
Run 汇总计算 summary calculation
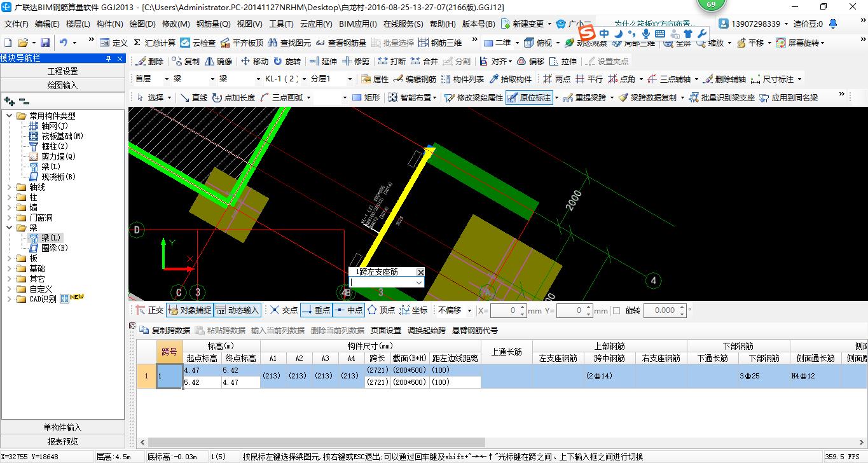click(154, 43)
